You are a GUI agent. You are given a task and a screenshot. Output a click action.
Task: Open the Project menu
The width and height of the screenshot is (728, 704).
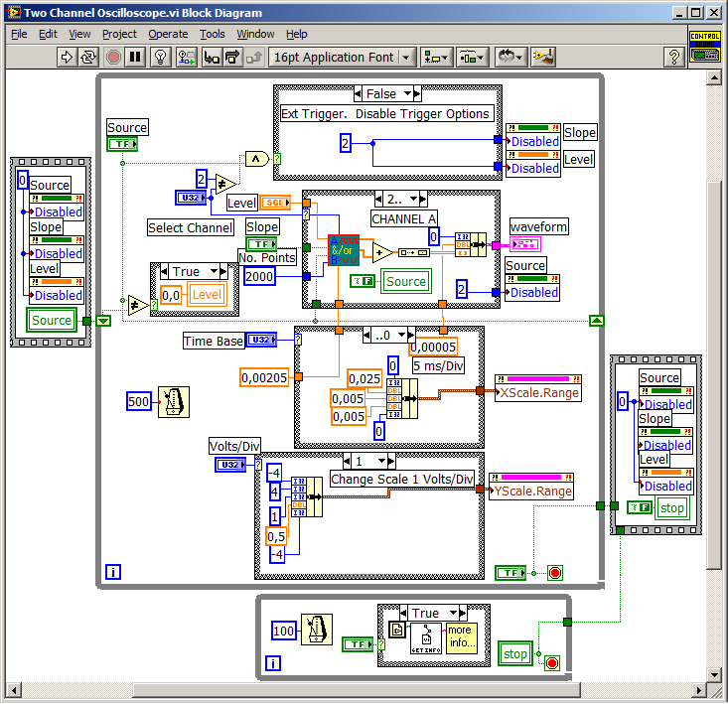tap(120, 34)
